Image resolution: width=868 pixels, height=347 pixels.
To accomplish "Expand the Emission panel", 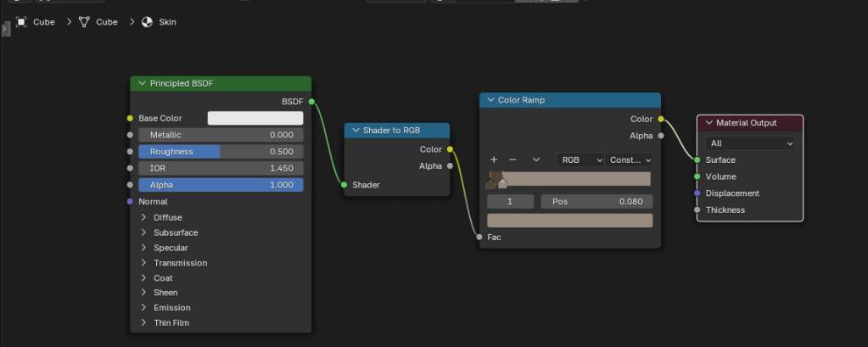I will [x=144, y=308].
